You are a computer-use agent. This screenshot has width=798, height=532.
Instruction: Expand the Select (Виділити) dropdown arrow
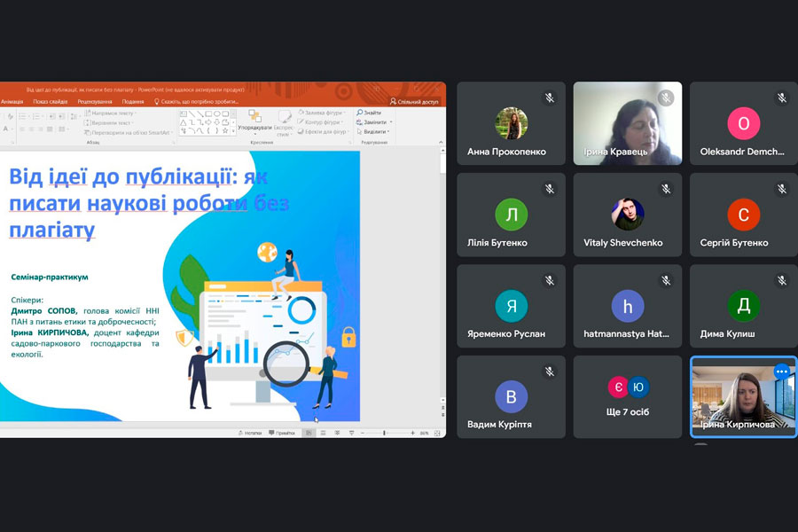point(389,132)
